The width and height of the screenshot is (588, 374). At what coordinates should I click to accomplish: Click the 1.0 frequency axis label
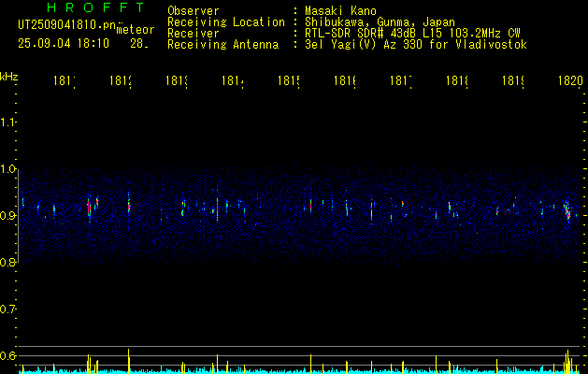pos(8,169)
